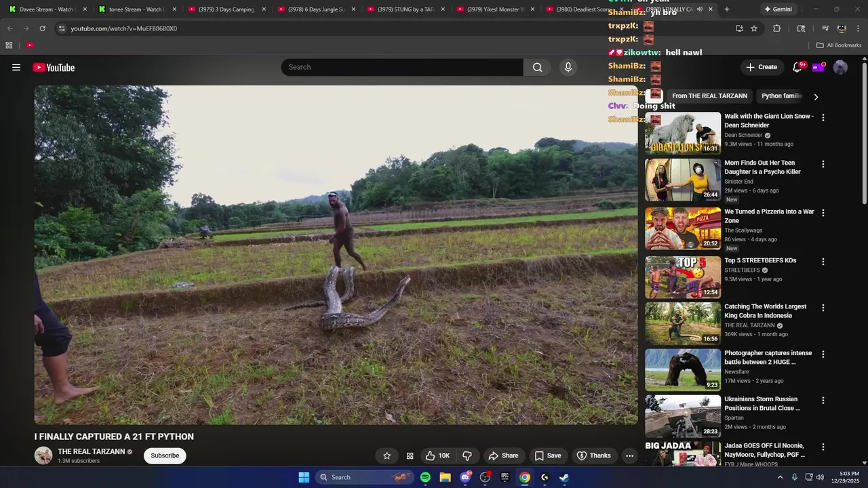Viewport: 868px width, 488px height.
Task: Click the search magnifier button
Action: click(537, 67)
